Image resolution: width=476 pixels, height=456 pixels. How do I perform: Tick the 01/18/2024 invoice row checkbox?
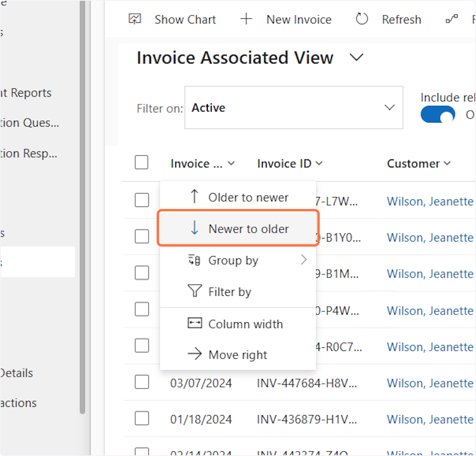[142, 418]
